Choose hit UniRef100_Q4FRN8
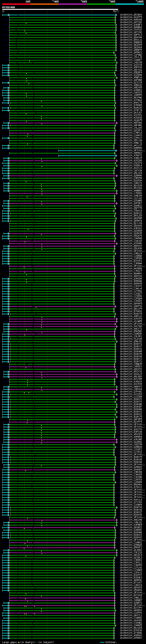The height and width of the screenshot is (644, 146). tap(131, 80)
